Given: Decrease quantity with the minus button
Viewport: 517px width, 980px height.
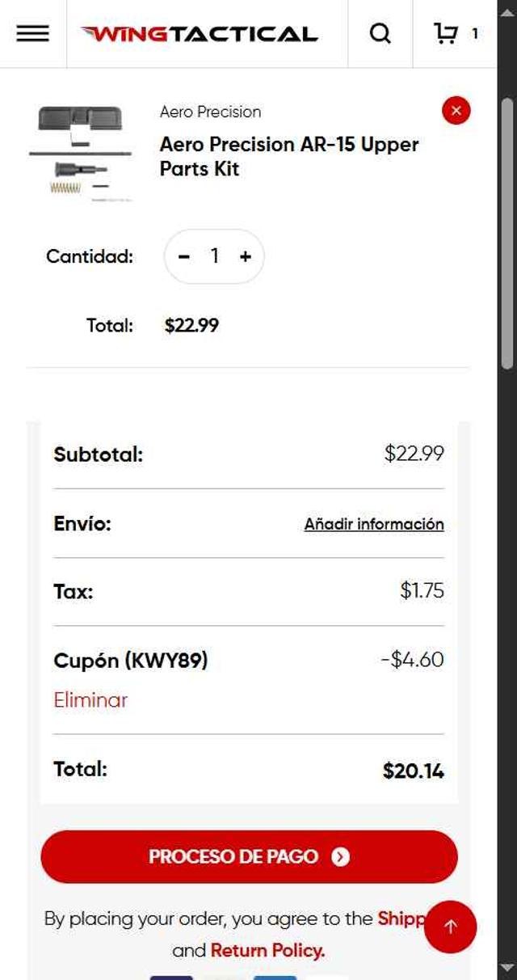Looking at the screenshot, I should 184,256.
